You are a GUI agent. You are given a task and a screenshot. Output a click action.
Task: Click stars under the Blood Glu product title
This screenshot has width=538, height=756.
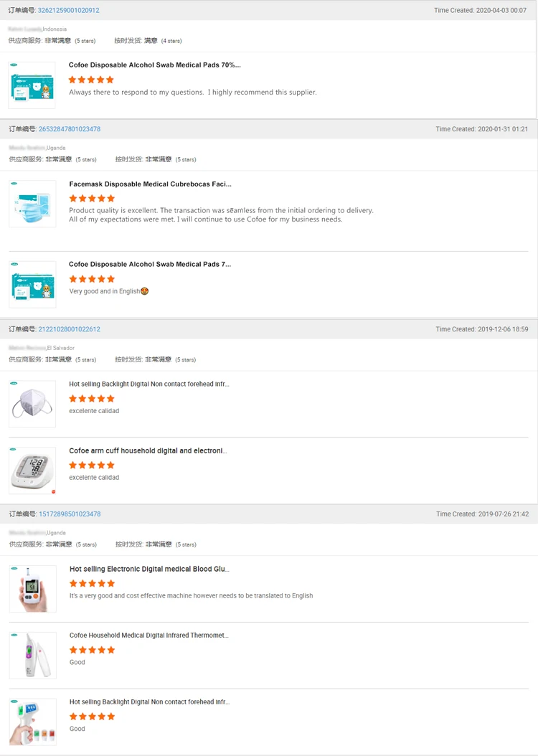91,583
